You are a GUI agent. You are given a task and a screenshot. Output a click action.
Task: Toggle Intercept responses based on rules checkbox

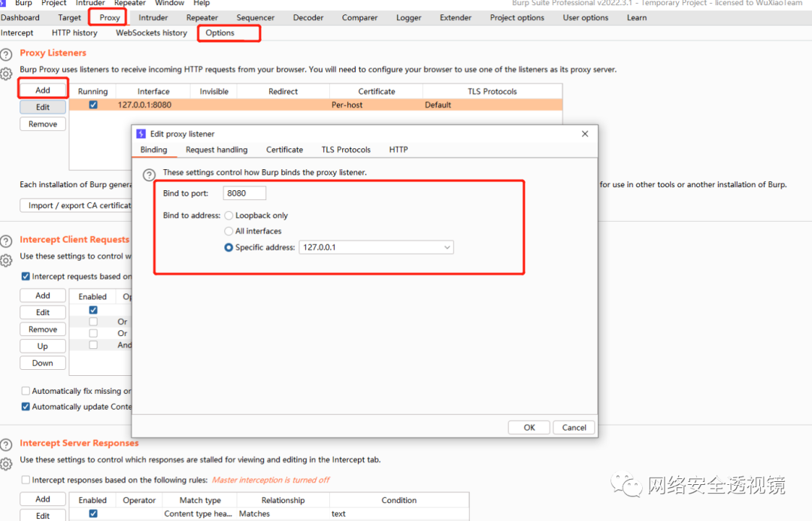[x=26, y=480]
